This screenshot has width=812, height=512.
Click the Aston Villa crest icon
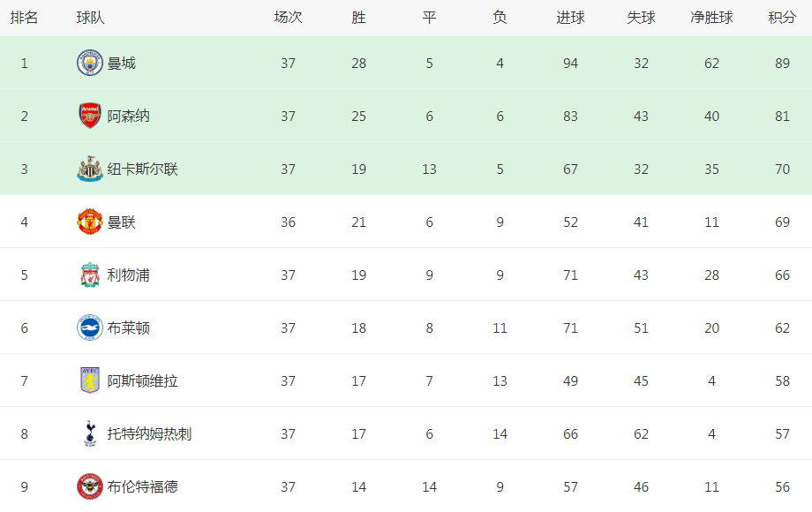click(x=90, y=380)
